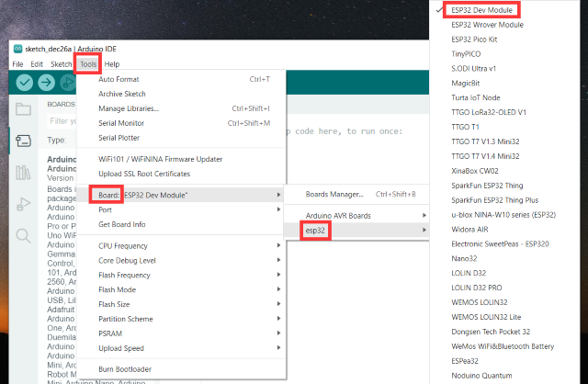Click the Verify checkmark button
The width and height of the screenshot is (588, 384).
point(25,83)
